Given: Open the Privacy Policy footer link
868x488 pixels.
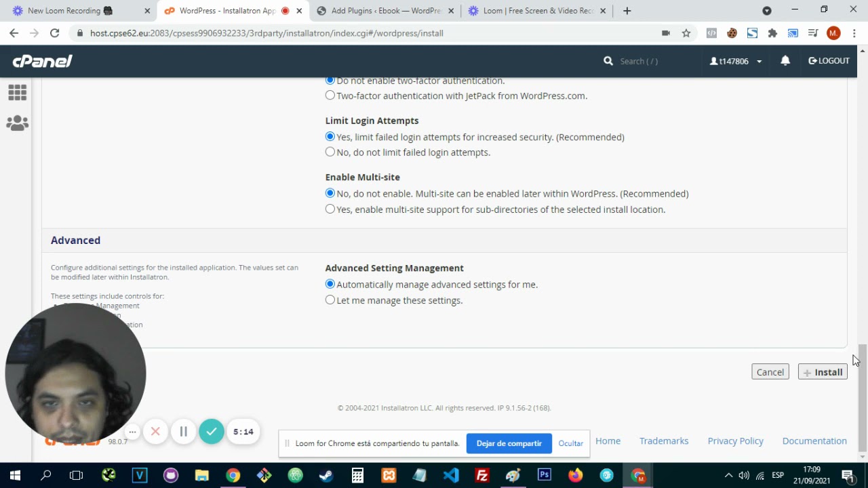Looking at the screenshot, I should pyautogui.click(x=736, y=441).
